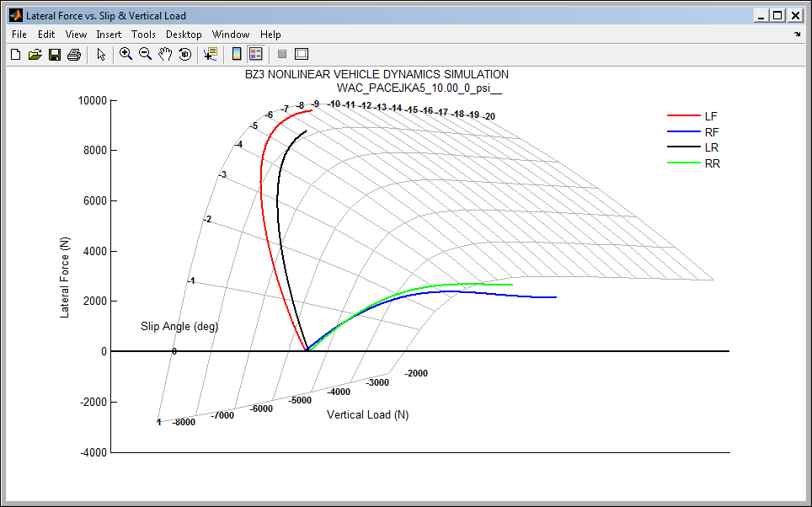Select the Edit Plot arrow tool
This screenshot has height=507, width=812.
pos(101,55)
